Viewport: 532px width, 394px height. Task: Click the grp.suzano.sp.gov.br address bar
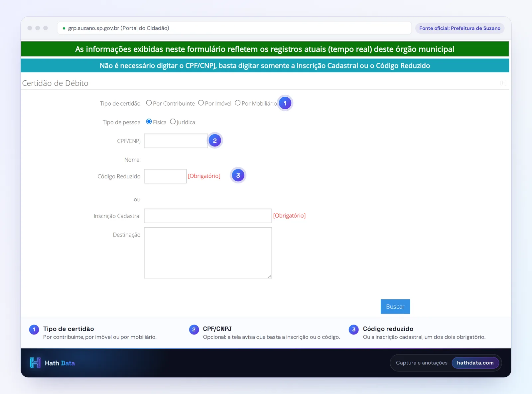pyautogui.click(x=234, y=28)
